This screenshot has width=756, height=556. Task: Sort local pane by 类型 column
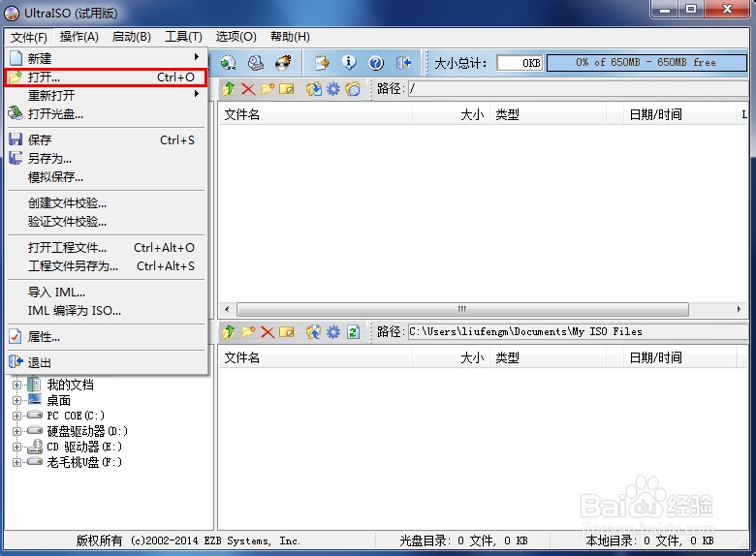click(549, 358)
